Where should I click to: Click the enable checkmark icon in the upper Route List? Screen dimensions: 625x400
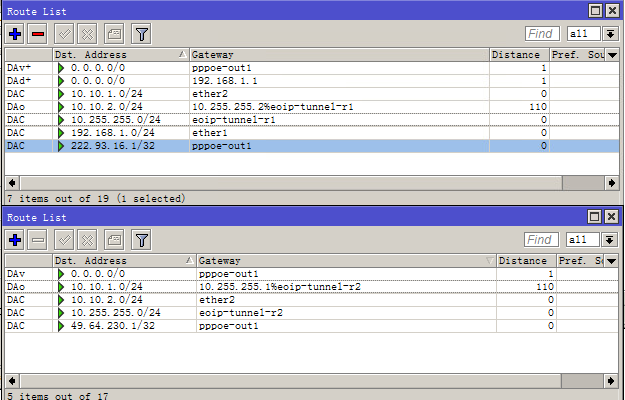[x=65, y=33]
